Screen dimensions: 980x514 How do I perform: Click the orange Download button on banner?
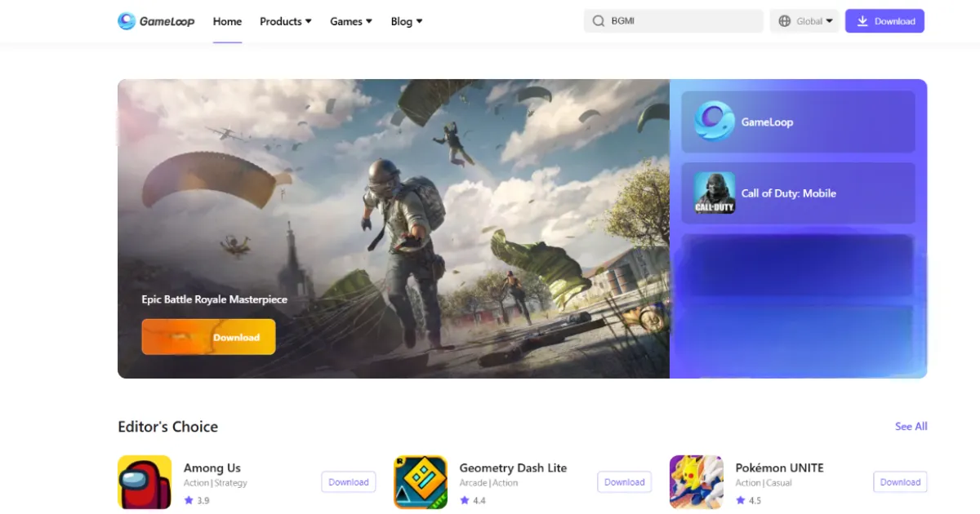pyautogui.click(x=208, y=337)
